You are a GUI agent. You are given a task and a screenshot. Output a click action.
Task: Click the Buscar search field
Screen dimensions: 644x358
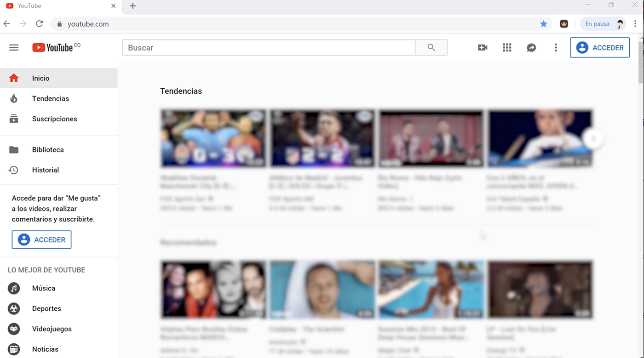[269, 47]
